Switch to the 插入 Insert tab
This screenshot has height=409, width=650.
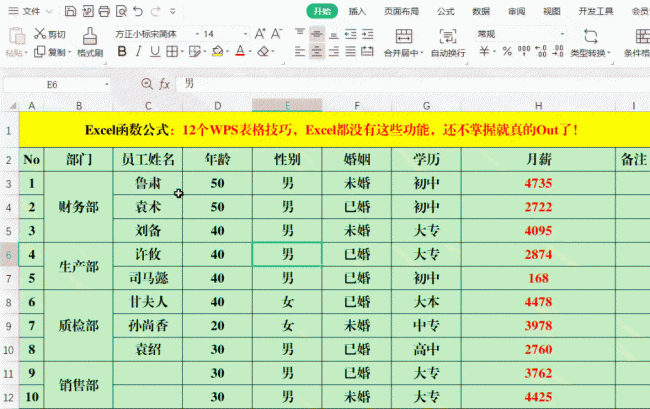click(357, 11)
